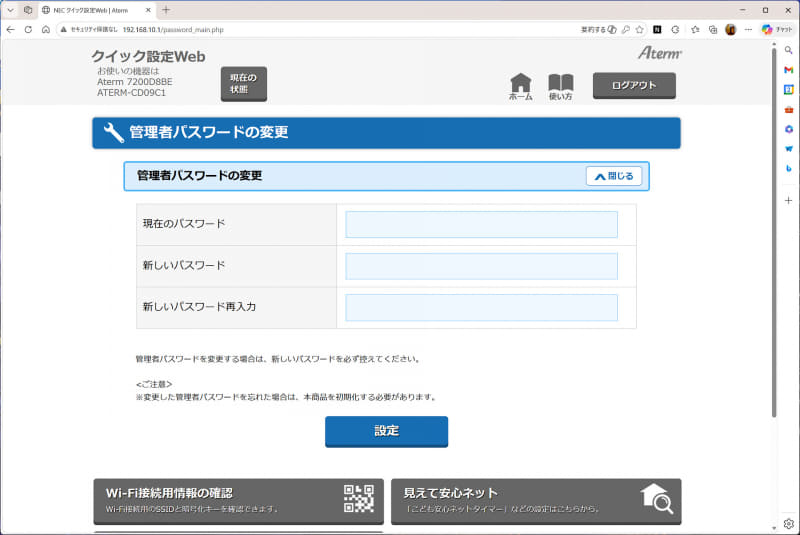The width and height of the screenshot is (800, 535).
Task: Click the Home house icon
Action: (520, 86)
